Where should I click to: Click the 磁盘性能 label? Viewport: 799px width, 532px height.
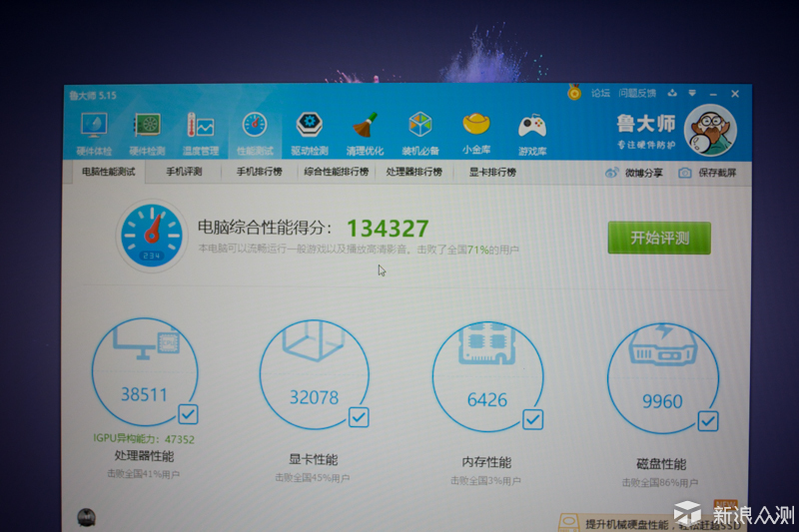point(661,464)
